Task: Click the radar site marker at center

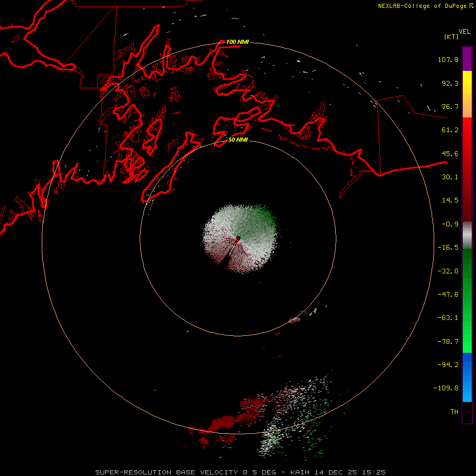Action: pyautogui.click(x=237, y=240)
